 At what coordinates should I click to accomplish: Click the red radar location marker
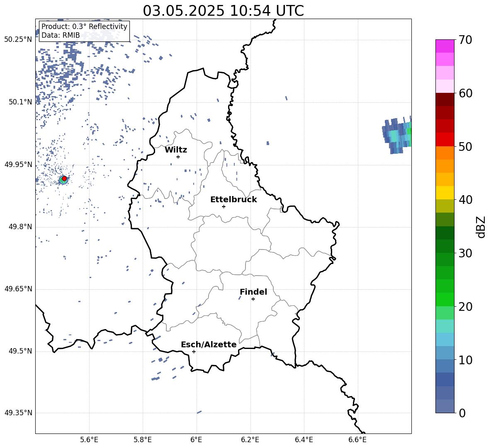coord(64,179)
